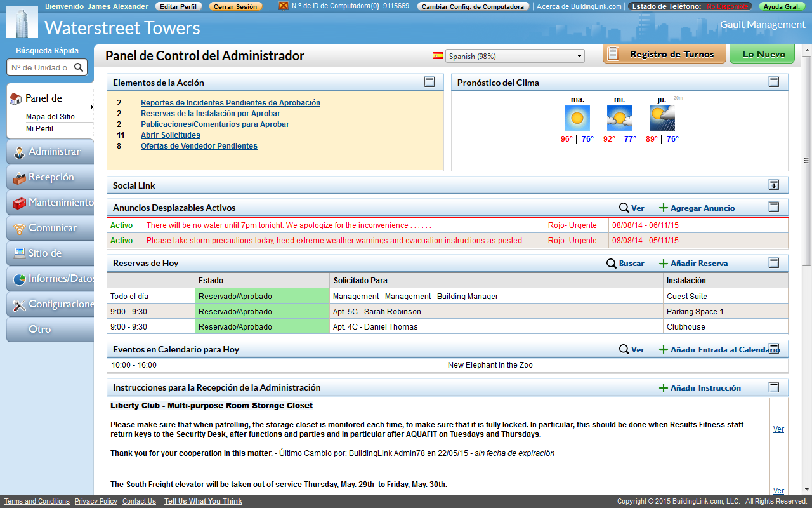The image size is (812, 508).
Task: Collapse the Elementos de la Acción panel
Action: (429, 81)
